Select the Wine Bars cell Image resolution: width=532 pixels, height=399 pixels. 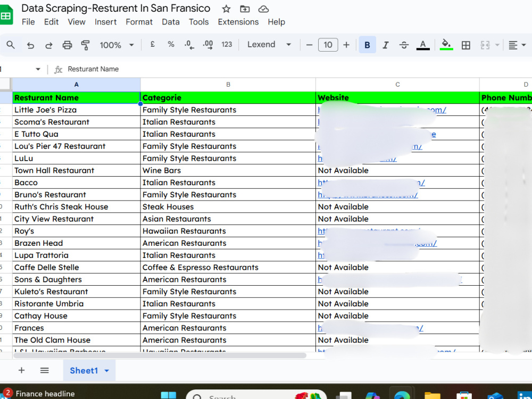click(x=228, y=170)
